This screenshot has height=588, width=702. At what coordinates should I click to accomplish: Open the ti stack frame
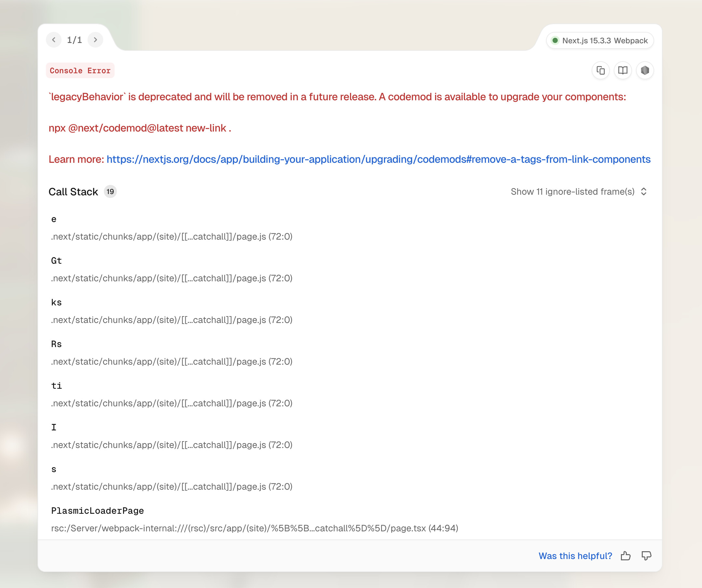click(x=56, y=385)
